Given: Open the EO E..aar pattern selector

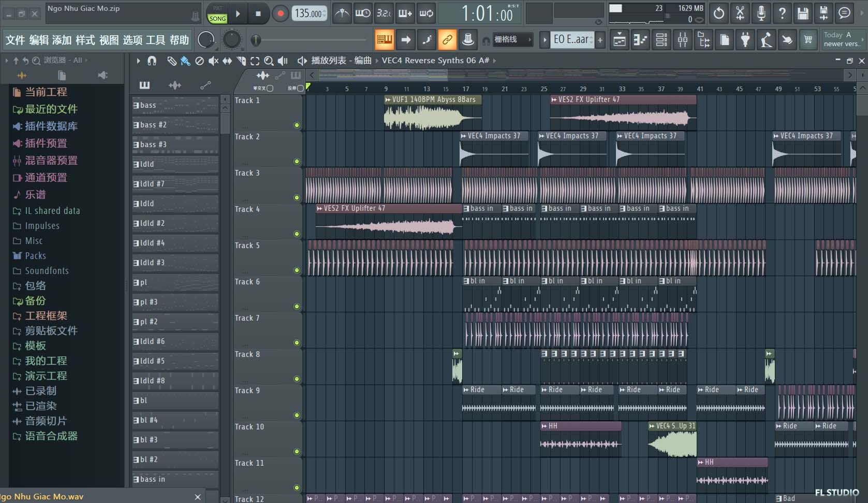Looking at the screenshot, I should click(x=572, y=39).
